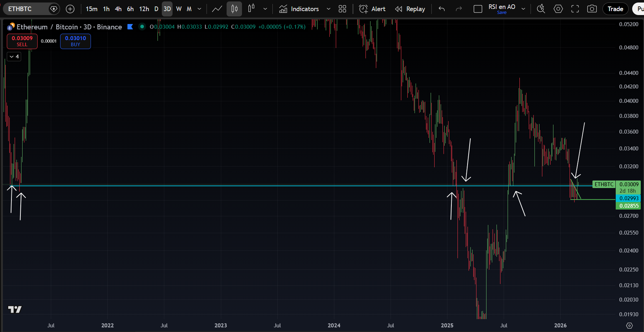Switch to line chart style

coord(217,9)
